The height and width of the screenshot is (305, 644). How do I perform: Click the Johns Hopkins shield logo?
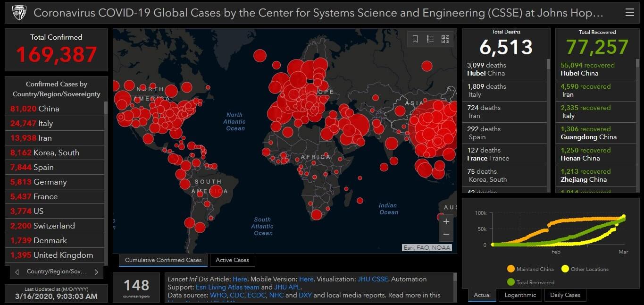19,12
